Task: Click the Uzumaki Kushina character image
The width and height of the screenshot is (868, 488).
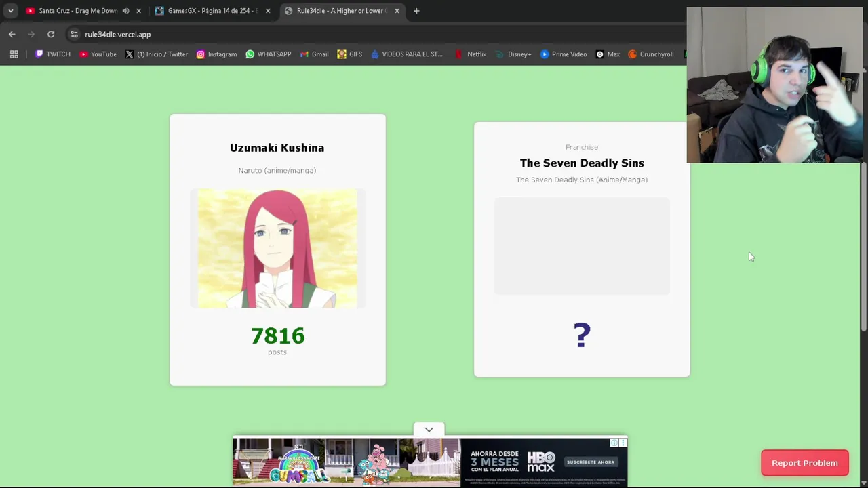Action: coord(277,249)
